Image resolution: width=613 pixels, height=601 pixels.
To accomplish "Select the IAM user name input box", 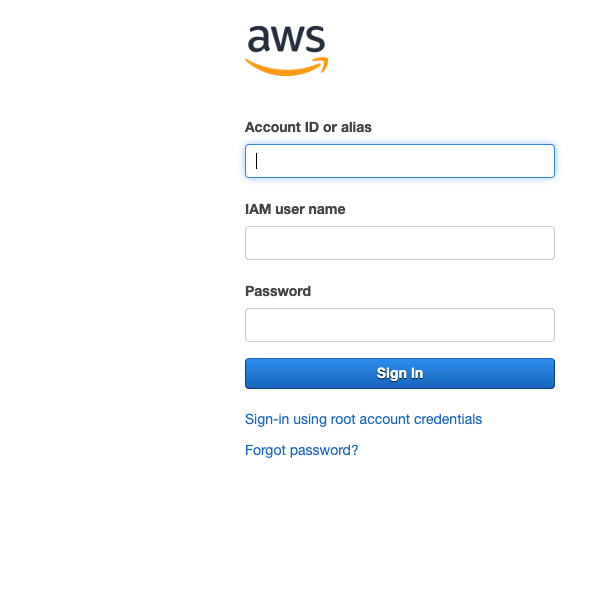I will pos(400,243).
